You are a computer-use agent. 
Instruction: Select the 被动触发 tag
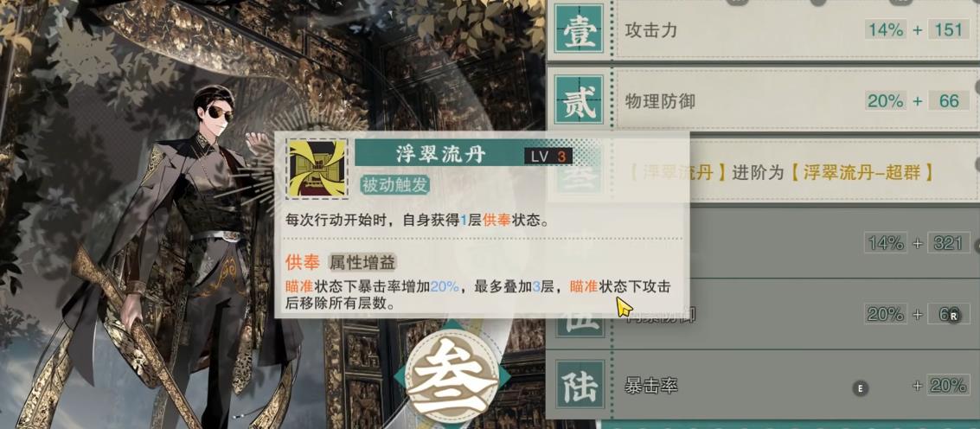click(394, 184)
